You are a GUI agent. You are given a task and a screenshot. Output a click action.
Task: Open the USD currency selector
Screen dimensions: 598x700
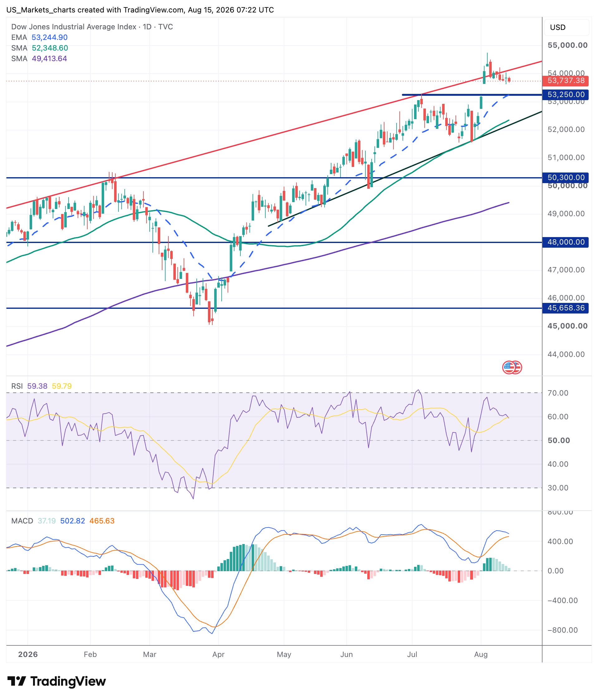pyautogui.click(x=567, y=27)
